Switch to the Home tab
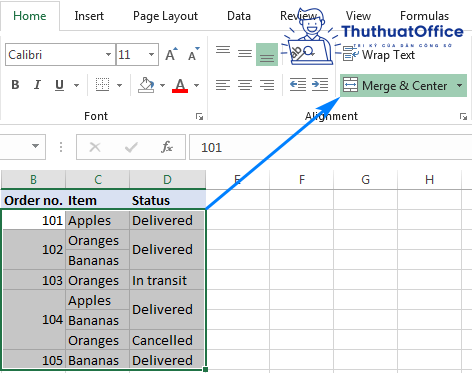The image size is (472, 373). (x=30, y=16)
